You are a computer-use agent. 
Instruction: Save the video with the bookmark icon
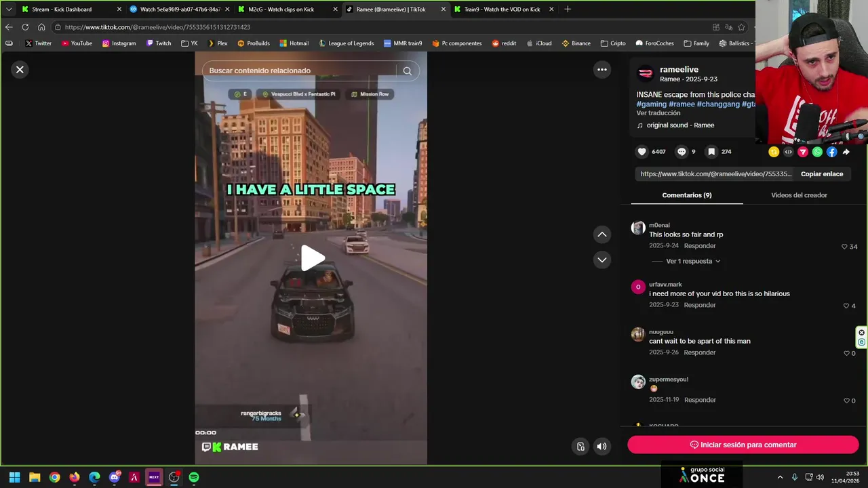(711, 152)
